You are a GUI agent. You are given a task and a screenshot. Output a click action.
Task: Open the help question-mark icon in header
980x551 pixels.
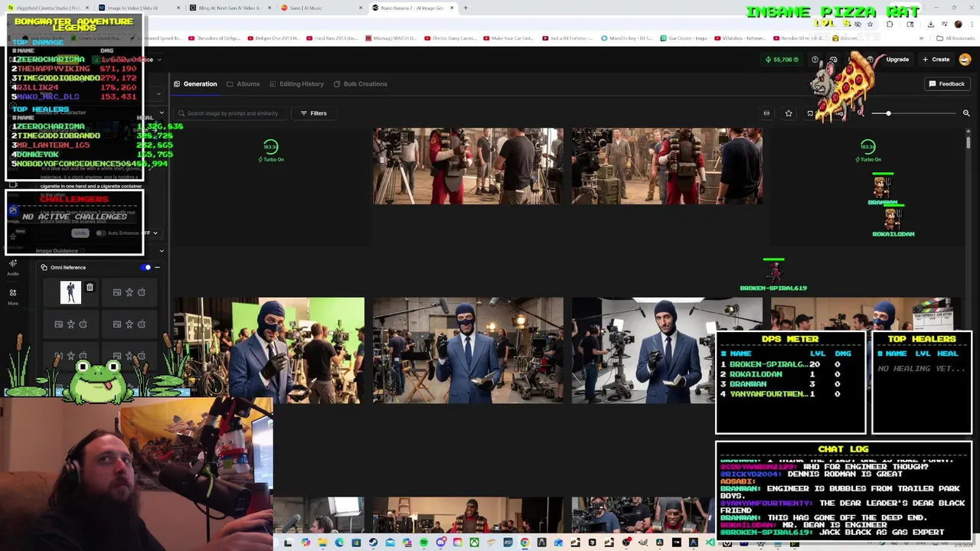click(815, 60)
